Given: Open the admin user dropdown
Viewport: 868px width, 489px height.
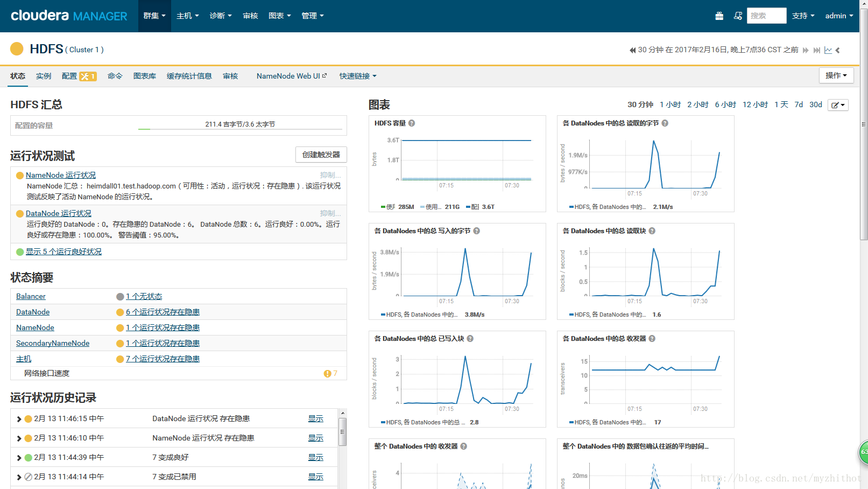Looking at the screenshot, I should (x=839, y=16).
